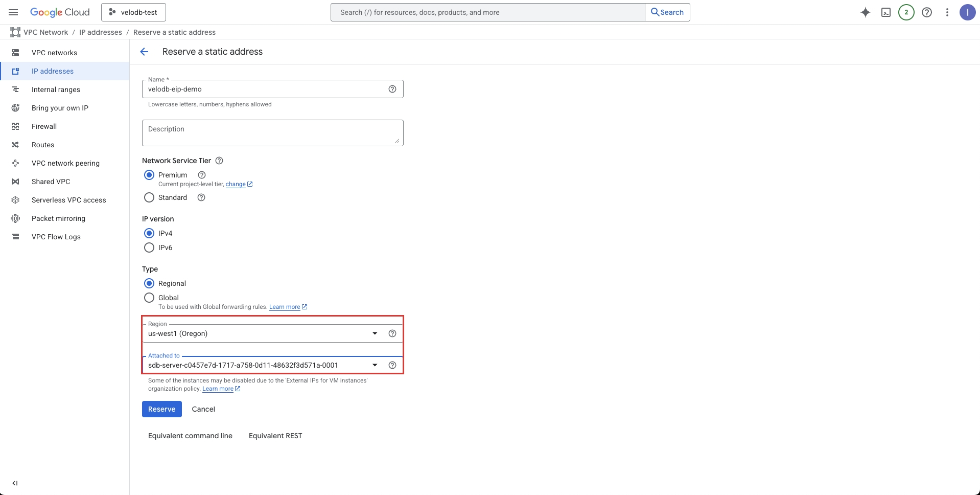Open the hamburger navigation menu
Viewport: 980px width, 495px height.
click(x=13, y=12)
